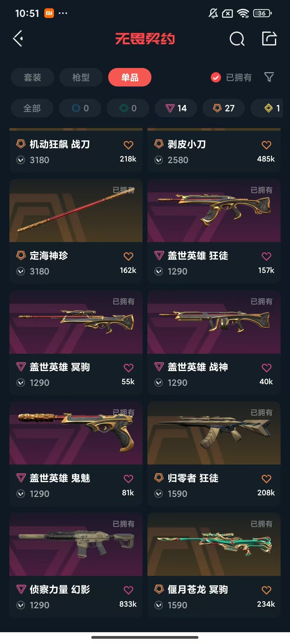The width and height of the screenshot is (290, 644).
Task: Tap heart on 侦察力量 幻影
Action: [128, 590]
